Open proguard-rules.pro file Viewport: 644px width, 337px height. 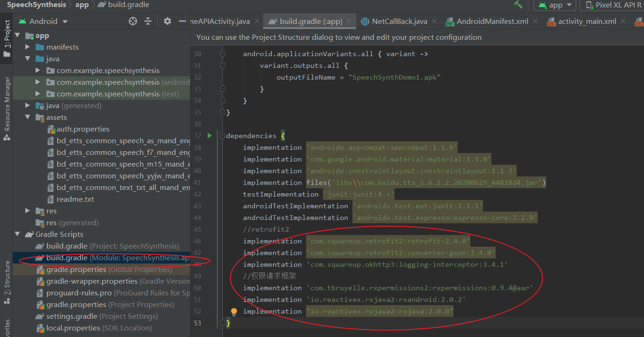(x=113, y=293)
